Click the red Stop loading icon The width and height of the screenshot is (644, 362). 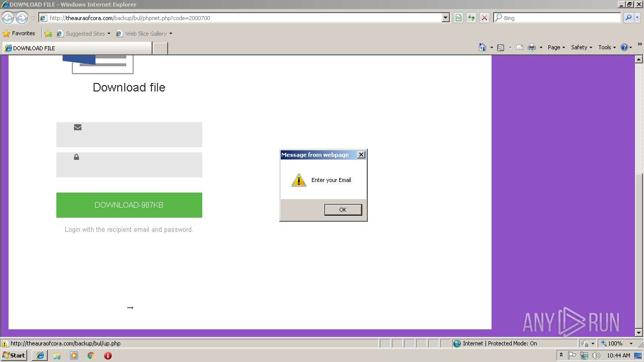(x=485, y=18)
